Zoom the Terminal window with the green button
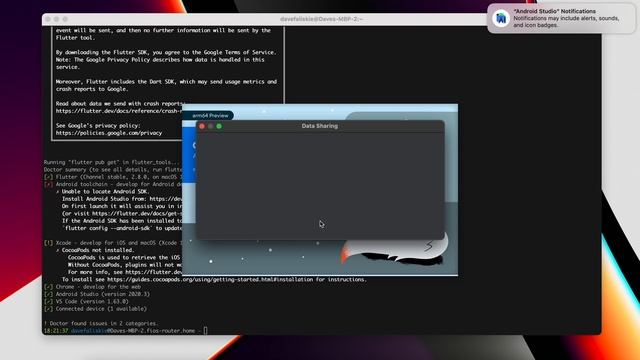640x360 pixels. [65, 19]
